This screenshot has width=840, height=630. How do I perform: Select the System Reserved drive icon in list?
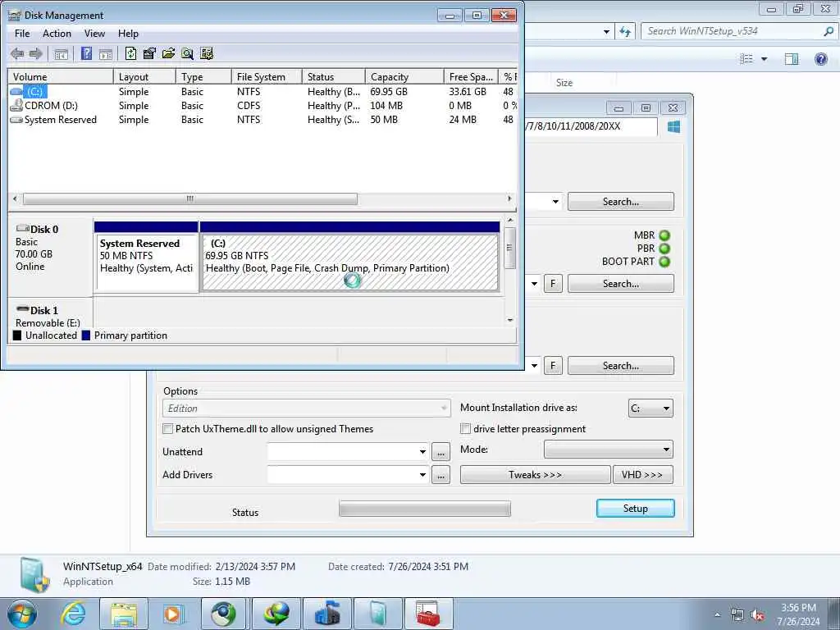(16, 120)
